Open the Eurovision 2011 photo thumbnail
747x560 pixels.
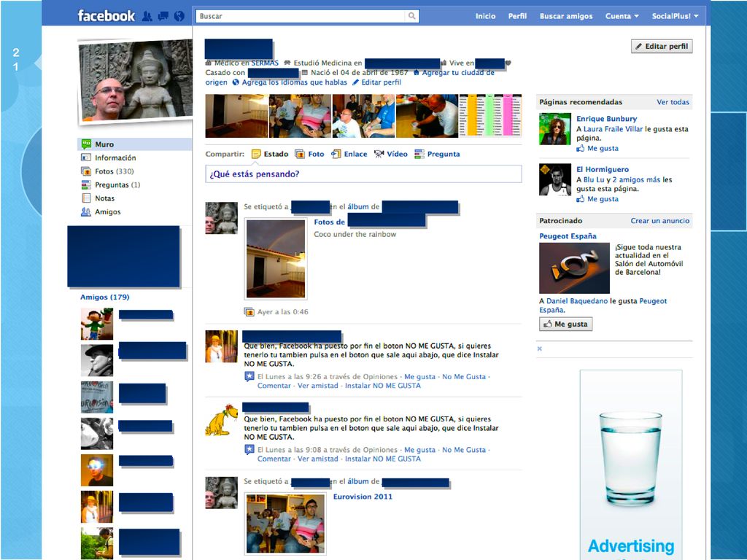285,524
